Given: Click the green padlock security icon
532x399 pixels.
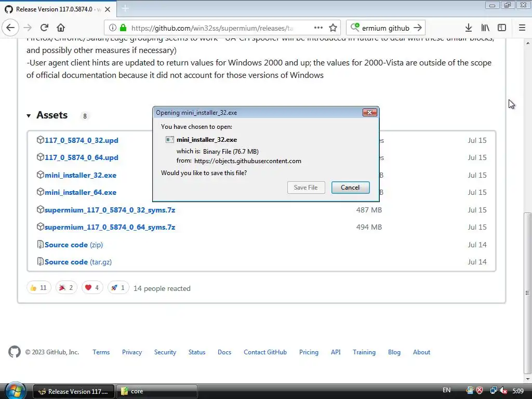Looking at the screenshot, I should click(123, 28).
